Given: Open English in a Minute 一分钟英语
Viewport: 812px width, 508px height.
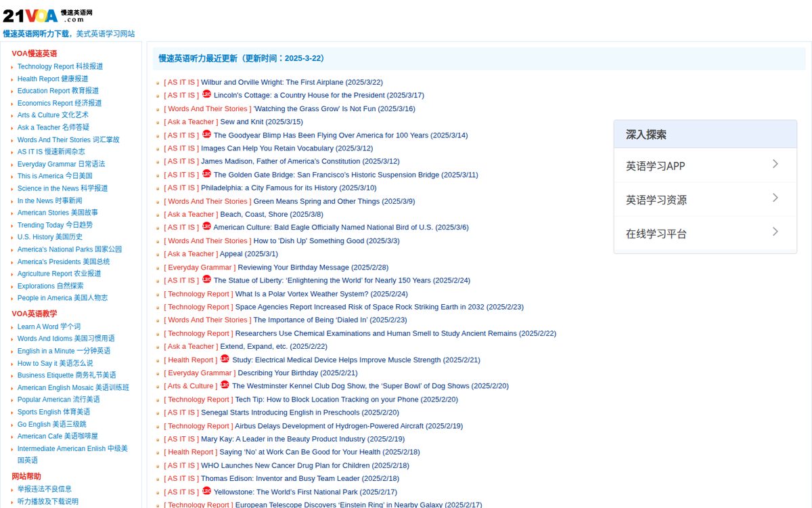Looking at the screenshot, I should [64, 351].
